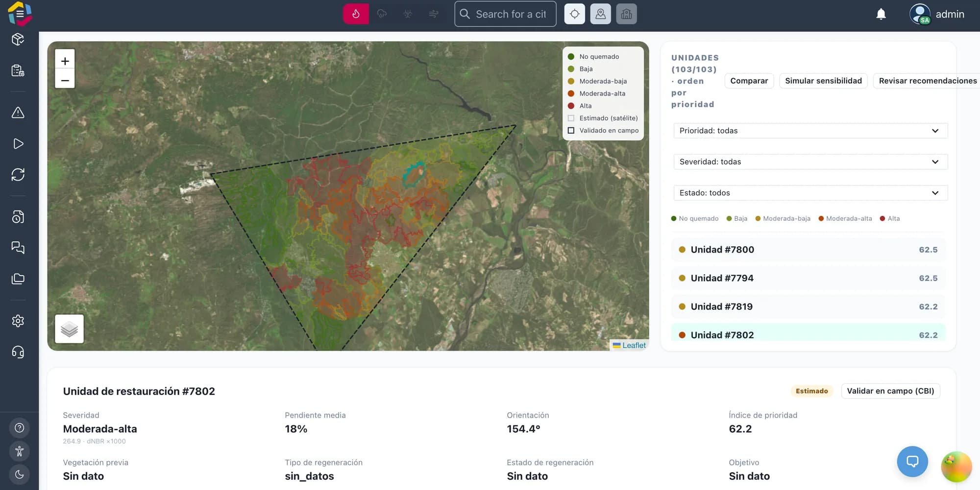Open the clipboard report icon in the sidebar
Viewport: 980px width, 490px height.
tap(18, 70)
